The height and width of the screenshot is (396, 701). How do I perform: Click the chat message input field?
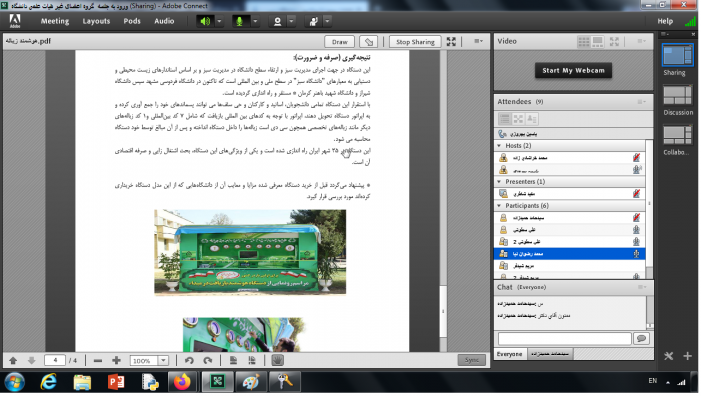tap(565, 338)
